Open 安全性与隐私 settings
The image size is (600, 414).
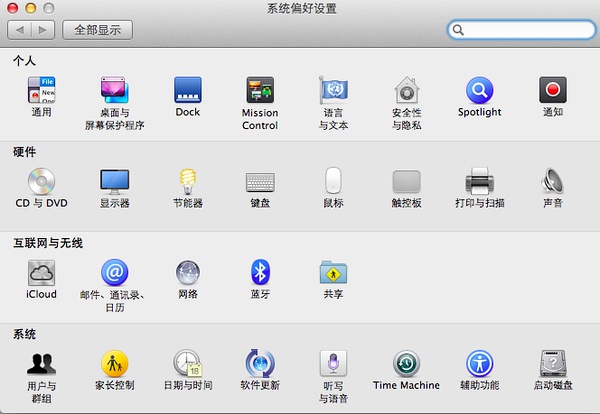[406, 91]
